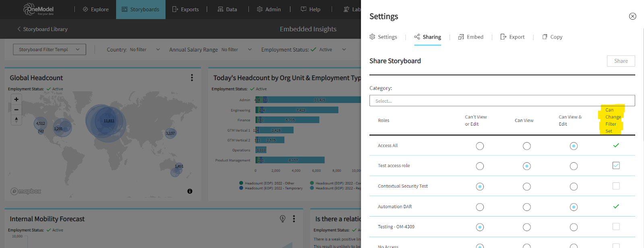Image resolution: width=644 pixels, height=248 pixels.
Task: Open the map attribution info icon
Action: coord(190,191)
